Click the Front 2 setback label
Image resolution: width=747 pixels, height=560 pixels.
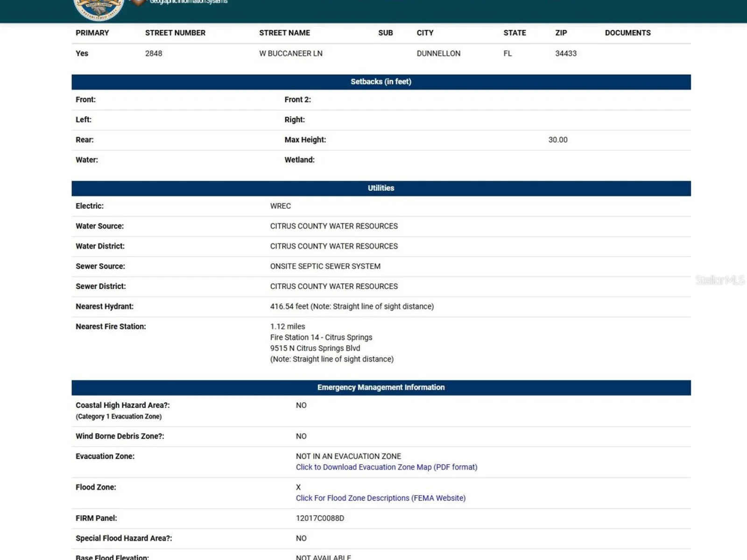[298, 99]
